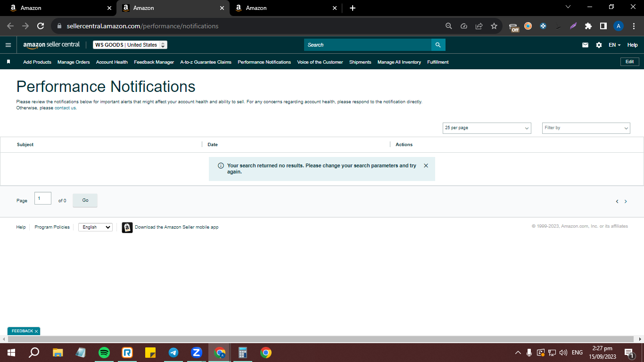Go back in browser history
The width and height of the screenshot is (644, 362).
pos(10,26)
